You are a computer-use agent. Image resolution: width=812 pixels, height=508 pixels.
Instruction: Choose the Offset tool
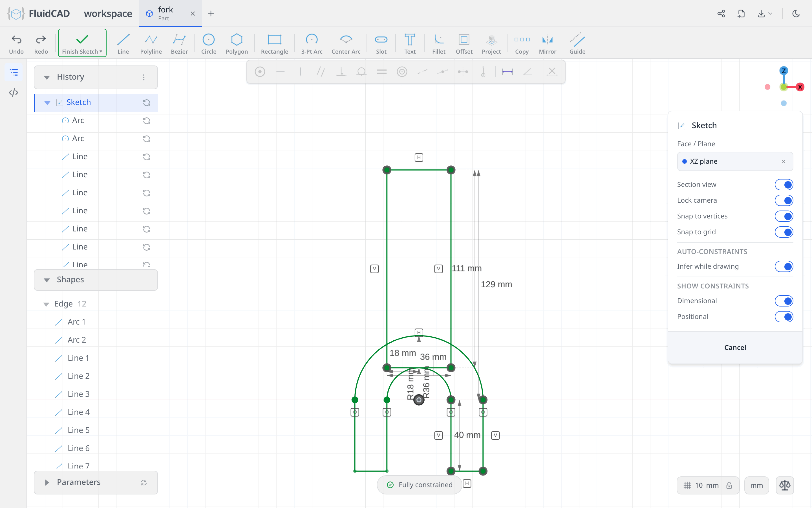464,44
